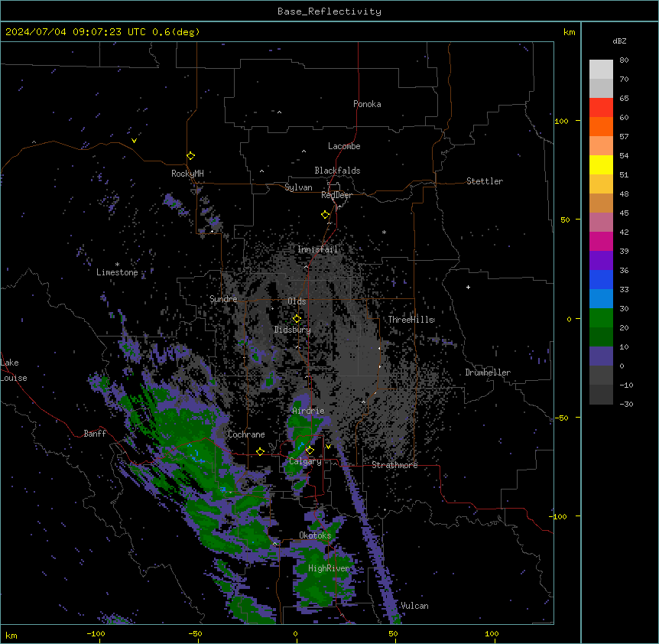Click the light grey 70-80 dBZ swatch
This screenshot has width=659, height=644.
(601, 70)
